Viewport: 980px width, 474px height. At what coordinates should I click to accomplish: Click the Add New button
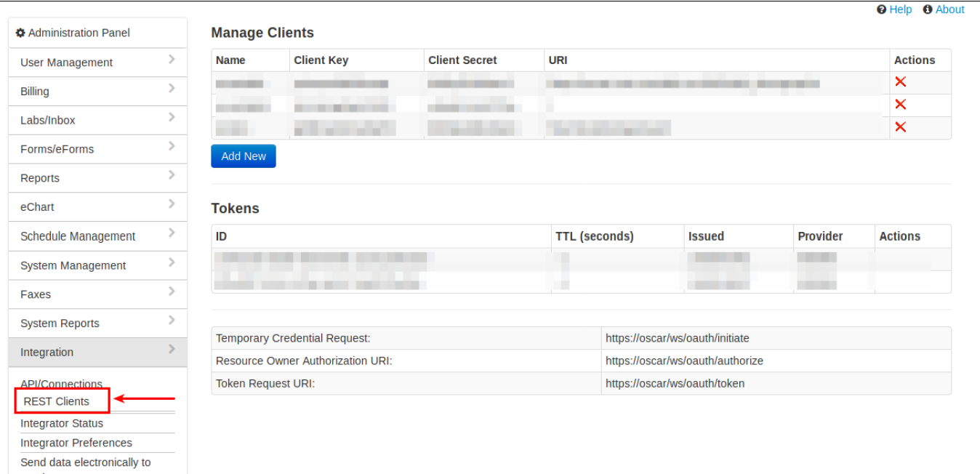point(243,156)
